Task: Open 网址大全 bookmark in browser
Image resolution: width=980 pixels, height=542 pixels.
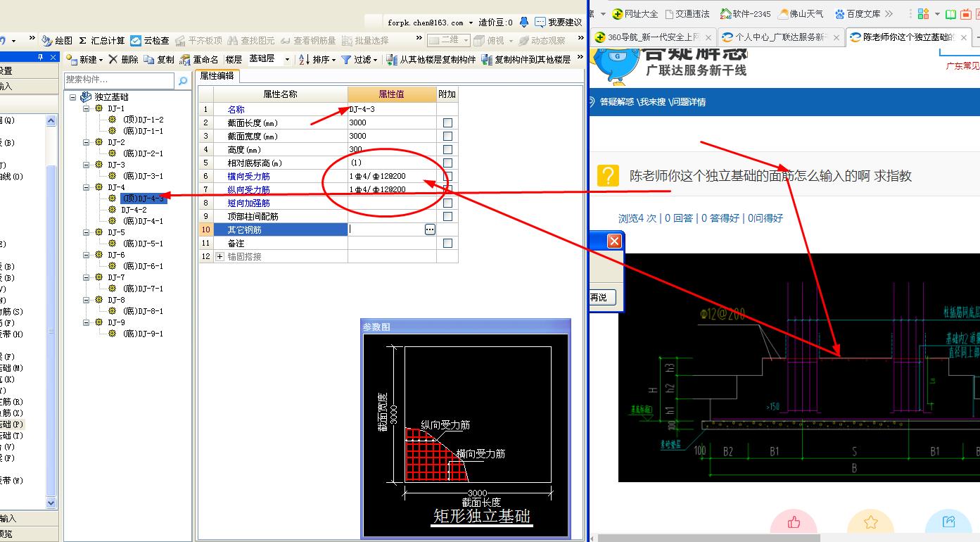Action: point(635,13)
